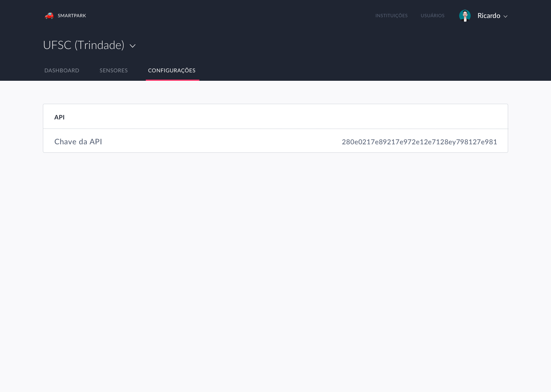Click the red car SmartPark logo
The width and height of the screenshot is (551, 392).
(x=49, y=16)
